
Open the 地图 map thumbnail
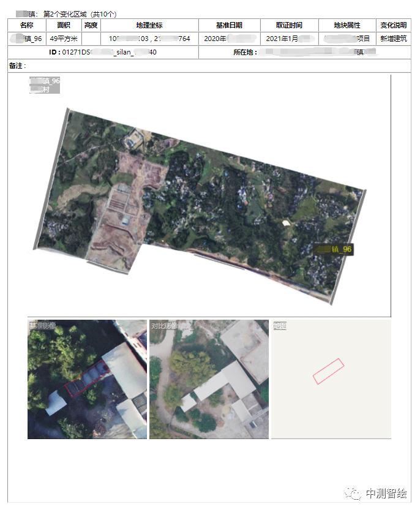click(331, 379)
